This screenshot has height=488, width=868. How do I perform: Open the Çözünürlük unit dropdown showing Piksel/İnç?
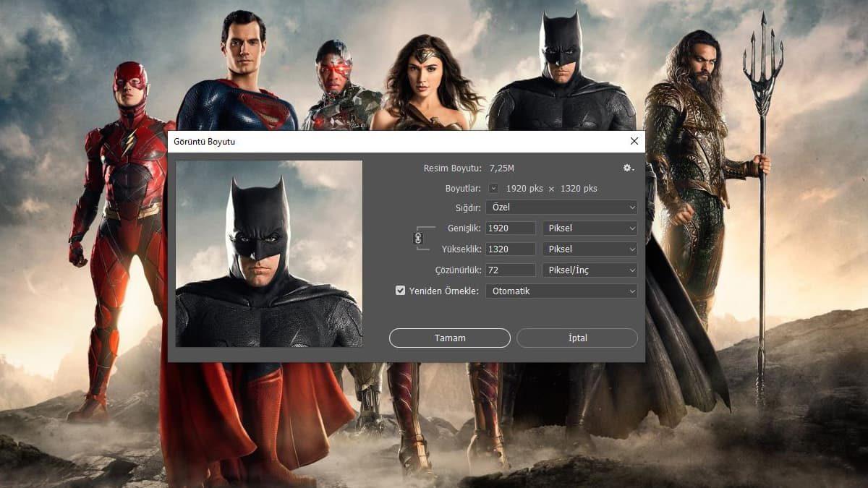click(x=590, y=270)
